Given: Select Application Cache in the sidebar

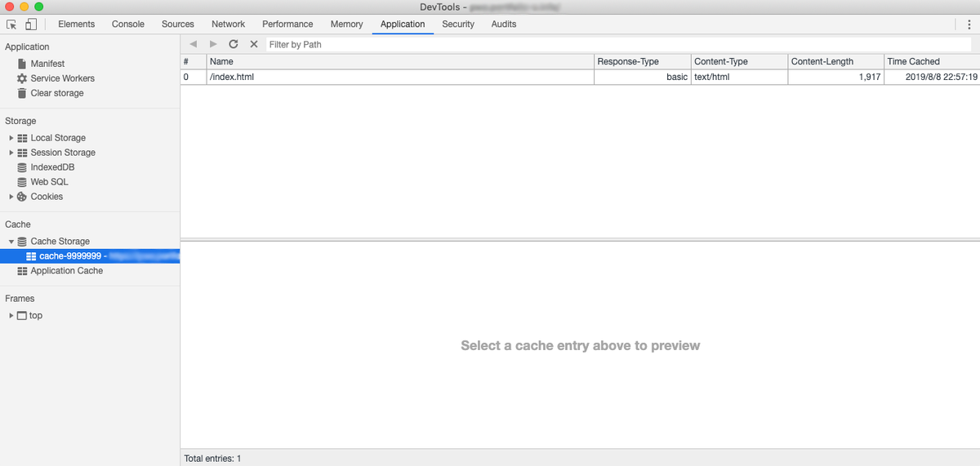Looking at the screenshot, I should tap(67, 271).
